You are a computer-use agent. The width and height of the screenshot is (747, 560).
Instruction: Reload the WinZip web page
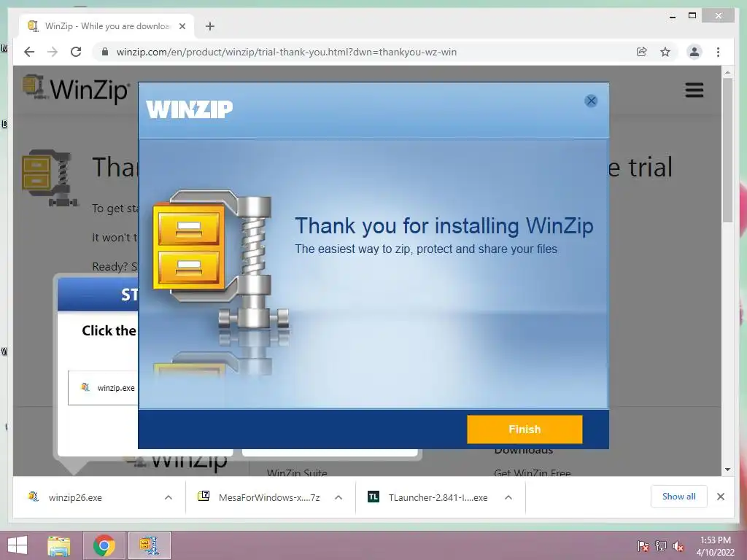(x=76, y=52)
